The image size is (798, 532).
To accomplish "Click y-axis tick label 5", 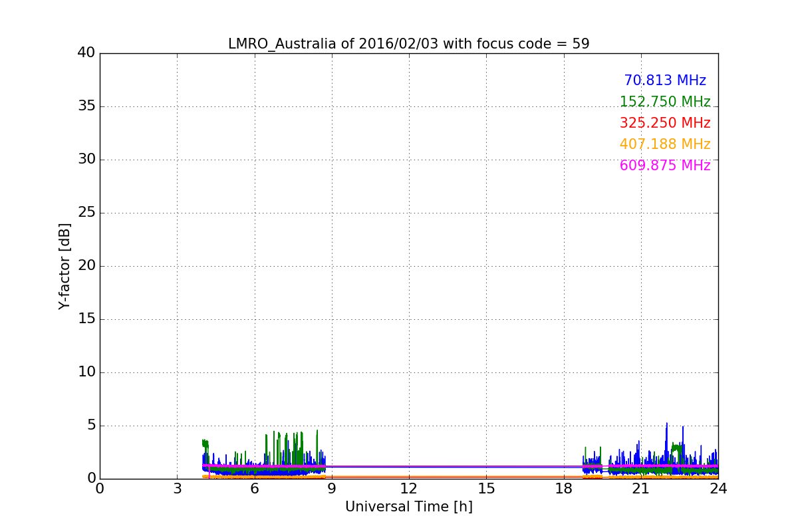I will click(90, 426).
